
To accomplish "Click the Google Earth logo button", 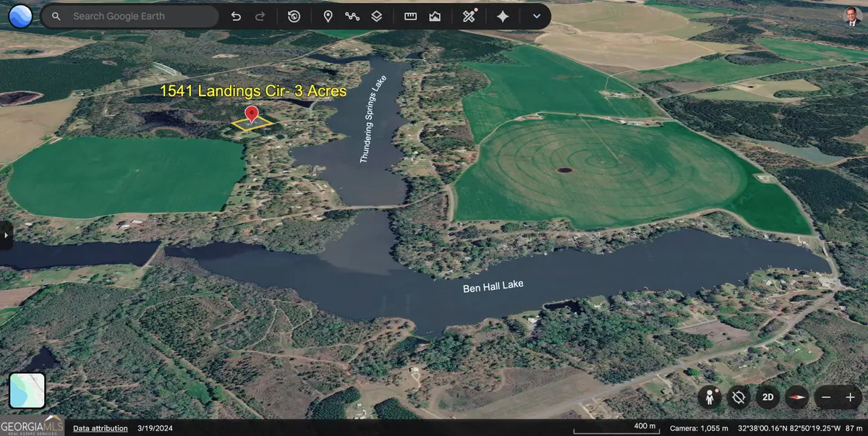I will [20, 16].
